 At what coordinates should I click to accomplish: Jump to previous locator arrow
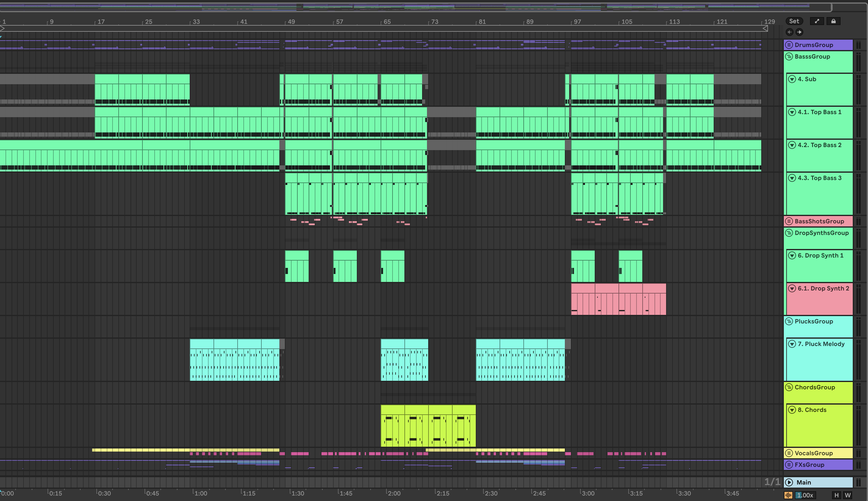pyautogui.click(x=790, y=32)
